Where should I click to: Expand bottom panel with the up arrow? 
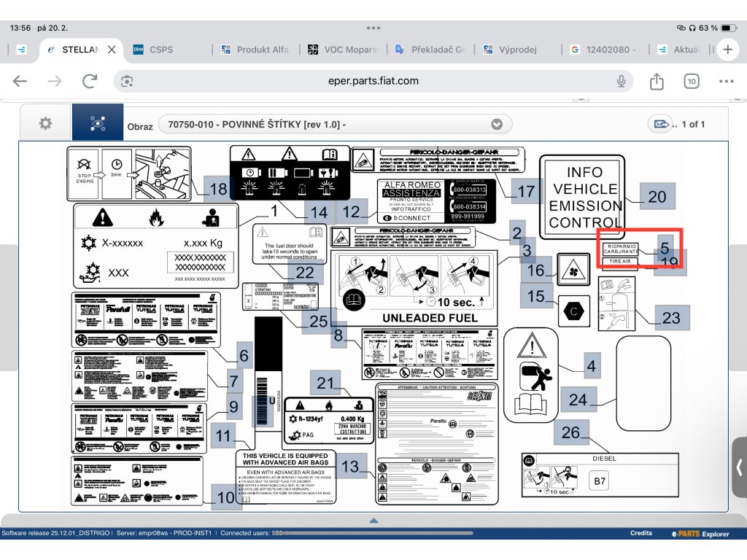(373, 521)
